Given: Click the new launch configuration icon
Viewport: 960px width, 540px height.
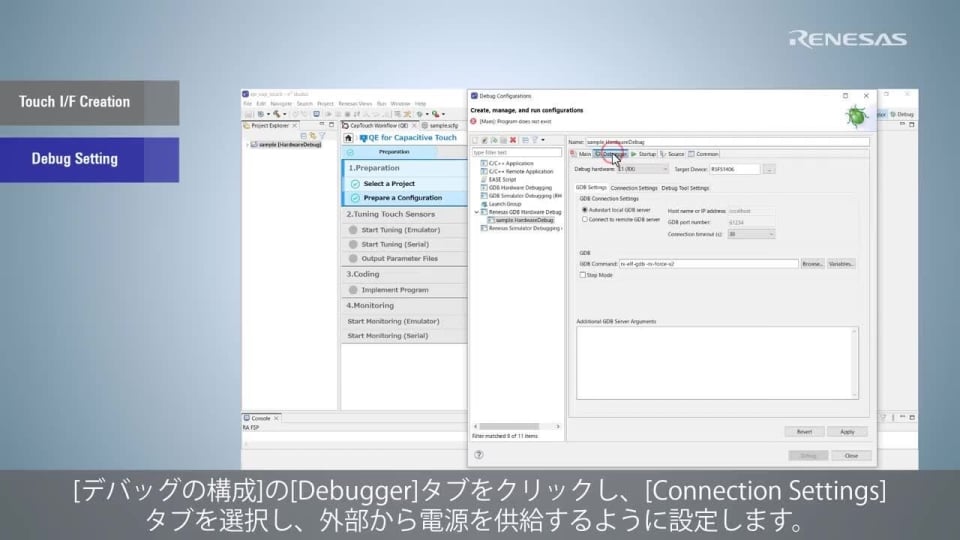Looking at the screenshot, I should 476,140.
